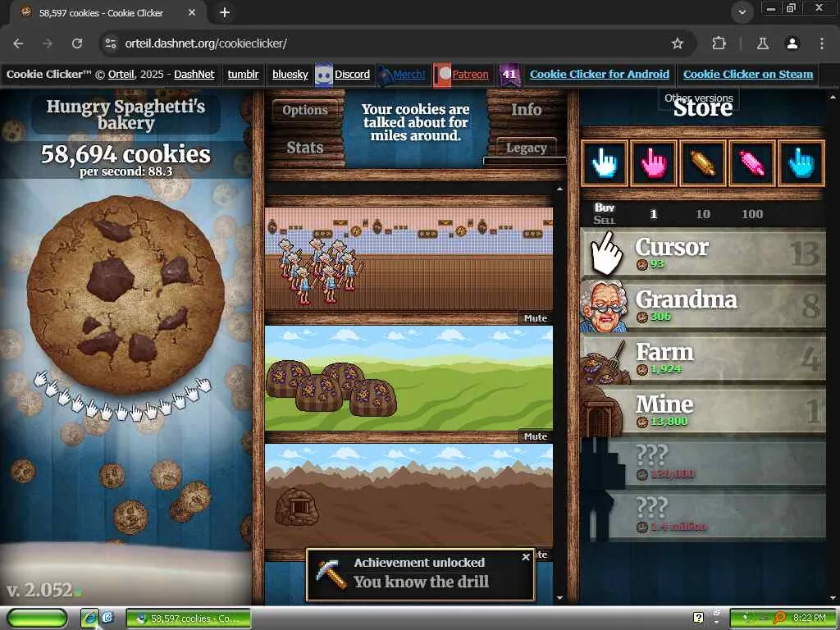Viewport: 840px width, 630px height.
Task: Open Chrome three-dot menu
Action: click(821, 43)
